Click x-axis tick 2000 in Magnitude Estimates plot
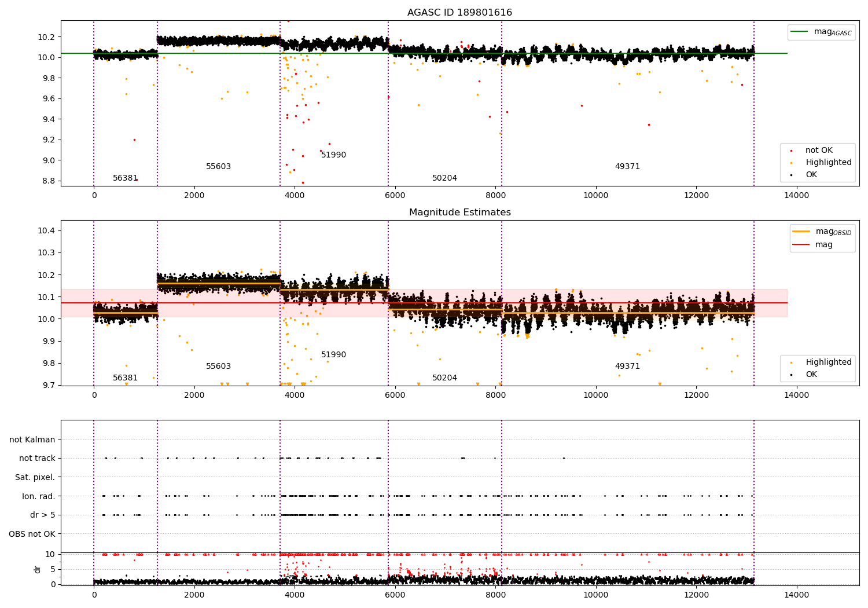 [x=194, y=395]
